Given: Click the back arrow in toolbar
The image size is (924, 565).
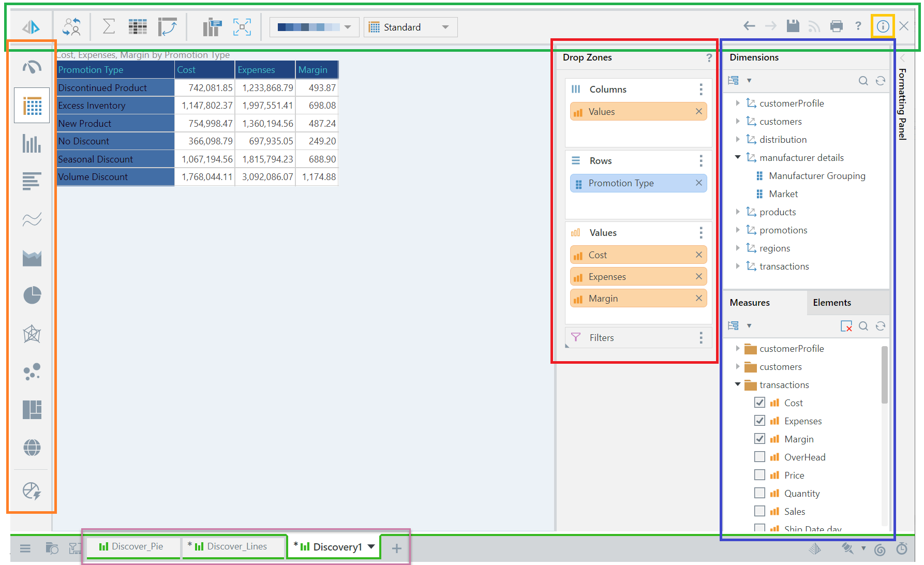Looking at the screenshot, I should pyautogui.click(x=749, y=26).
